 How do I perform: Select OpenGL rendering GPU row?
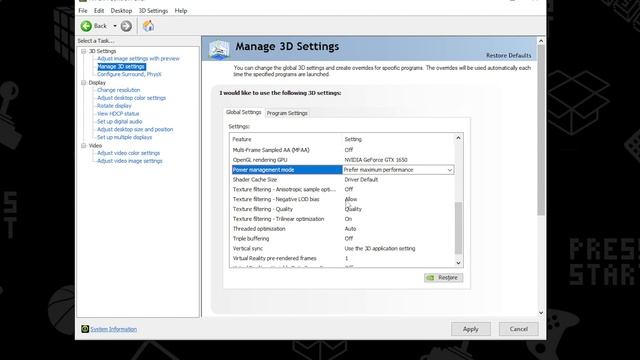tap(343, 160)
